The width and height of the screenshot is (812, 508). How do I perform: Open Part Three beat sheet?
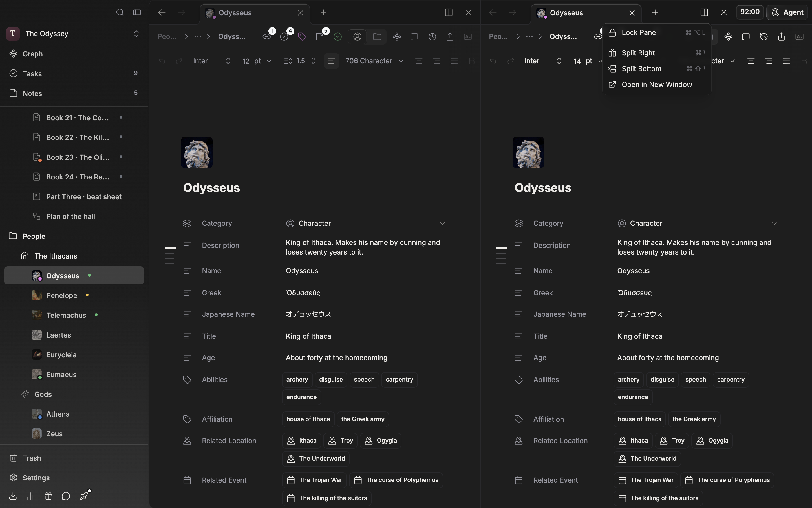(x=74, y=197)
